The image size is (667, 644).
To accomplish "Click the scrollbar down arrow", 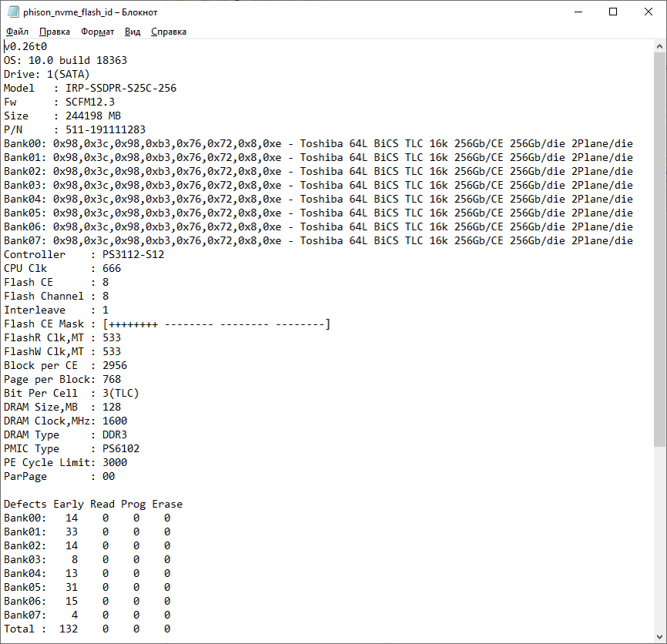I will 660,637.
